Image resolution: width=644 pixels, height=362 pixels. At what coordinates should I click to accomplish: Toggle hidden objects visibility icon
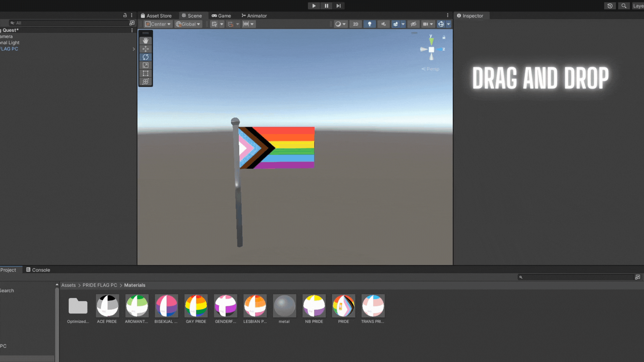coord(413,24)
